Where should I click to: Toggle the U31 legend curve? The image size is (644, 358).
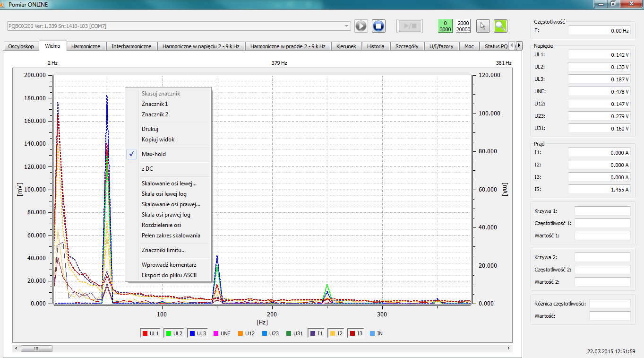click(x=294, y=333)
